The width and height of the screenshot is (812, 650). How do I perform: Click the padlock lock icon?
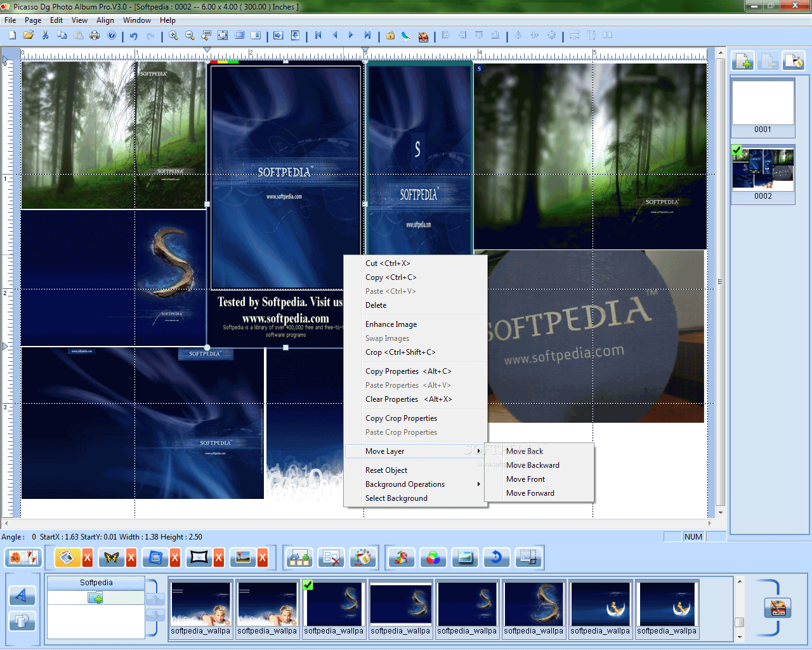pos(391,36)
